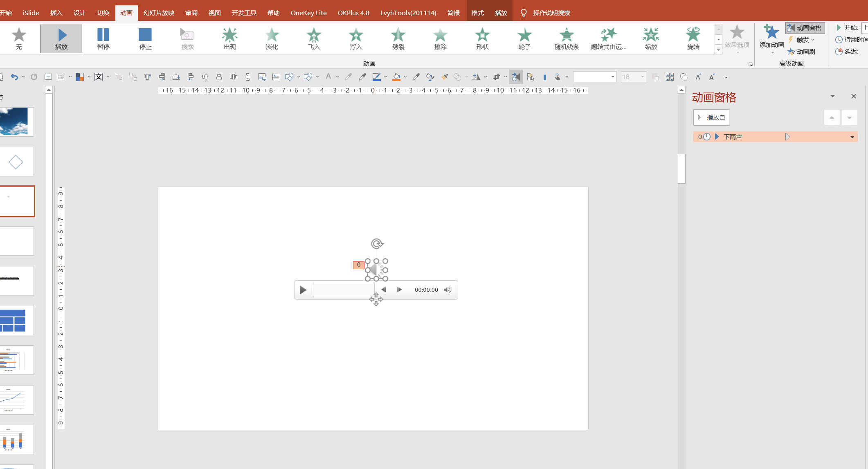Screen dimensions: 868x469
Task: Click the decrease font size icon
Action: click(712, 77)
